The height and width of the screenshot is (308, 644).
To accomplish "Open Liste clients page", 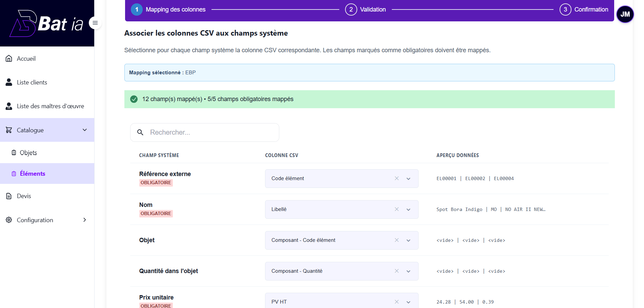I will click(x=32, y=82).
